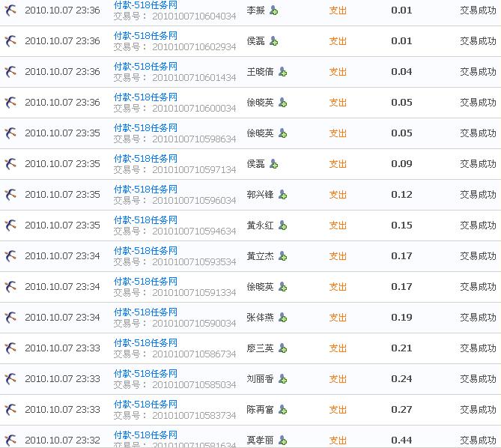Click 支出 label in the 0.15 row
Image resolution: width=501 pixels, height=448 pixels.
(338, 225)
